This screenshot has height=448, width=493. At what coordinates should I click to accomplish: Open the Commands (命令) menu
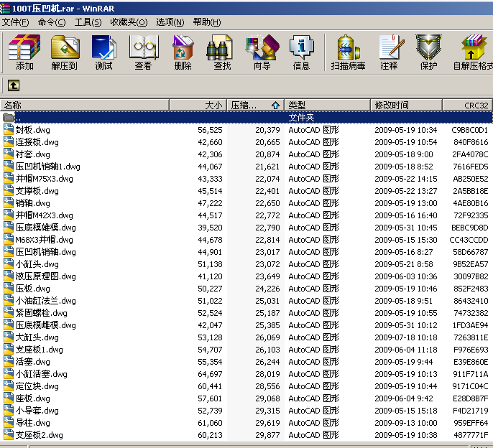pos(52,22)
